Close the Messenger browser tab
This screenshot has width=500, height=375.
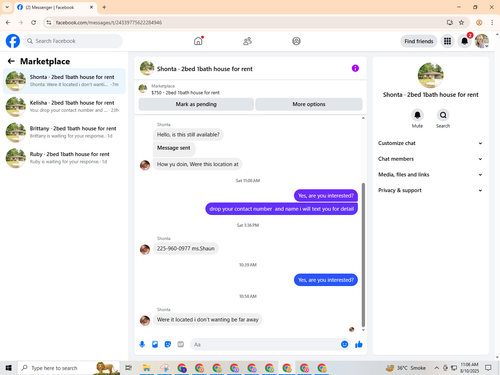91,7
